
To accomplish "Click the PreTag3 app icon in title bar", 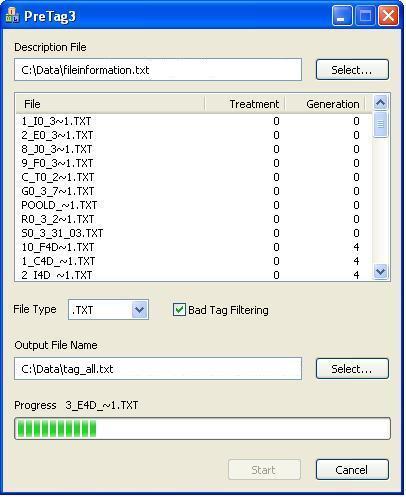I will 12,16.
